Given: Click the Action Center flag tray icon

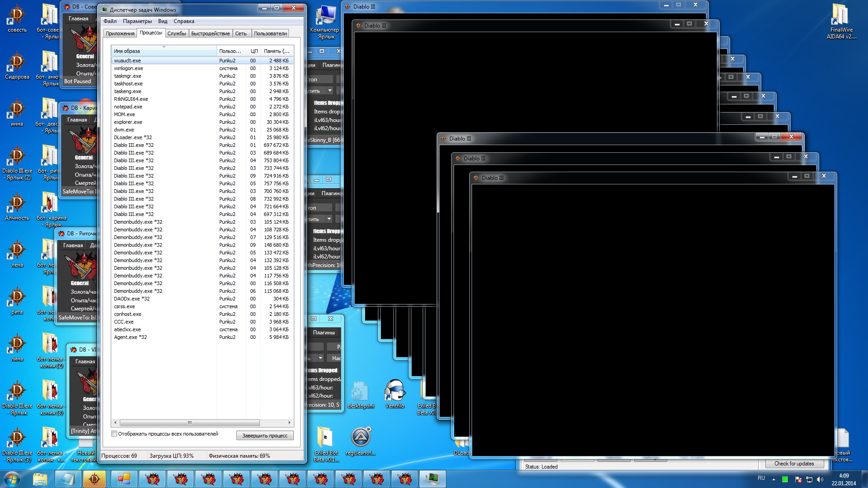Looking at the screenshot, I should (x=798, y=479).
